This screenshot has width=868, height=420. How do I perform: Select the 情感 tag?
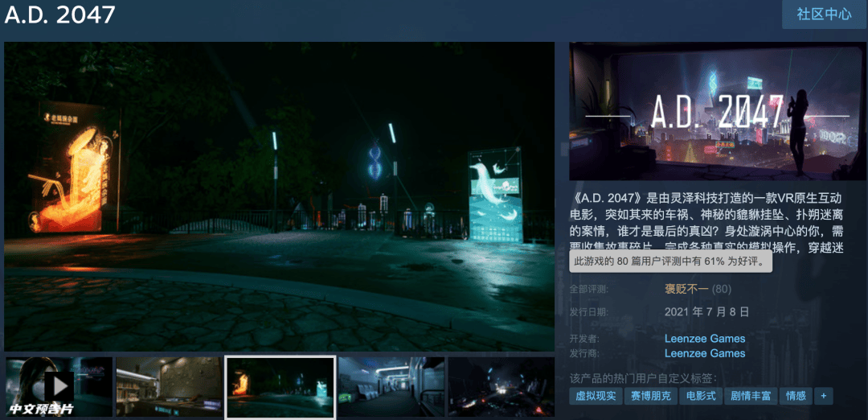tap(796, 396)
